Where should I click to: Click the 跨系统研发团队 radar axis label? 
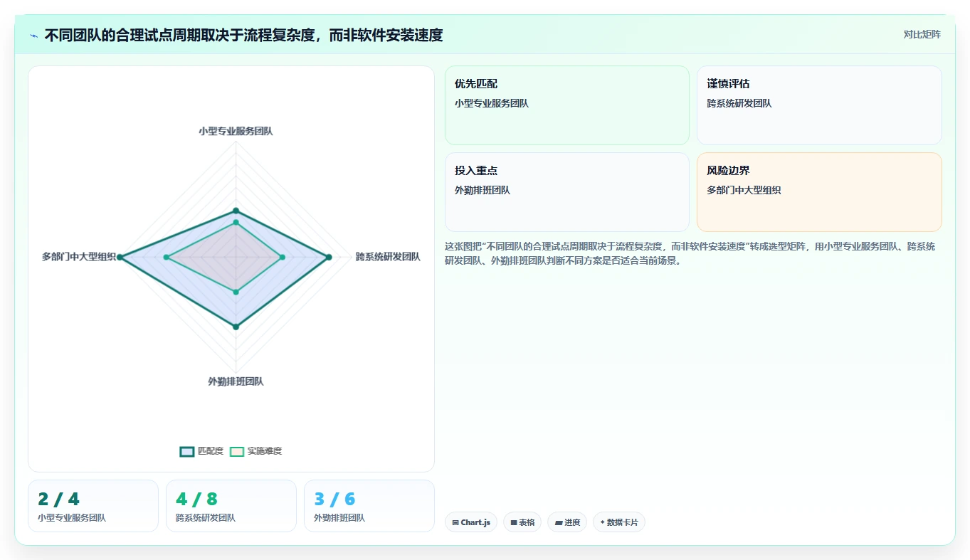point(388,257)
